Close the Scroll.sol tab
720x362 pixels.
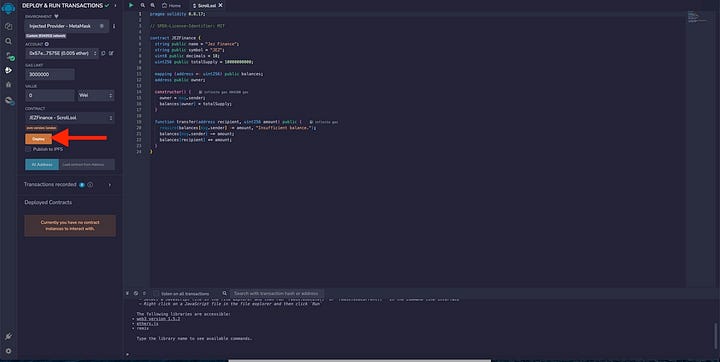tap(221, 6)
